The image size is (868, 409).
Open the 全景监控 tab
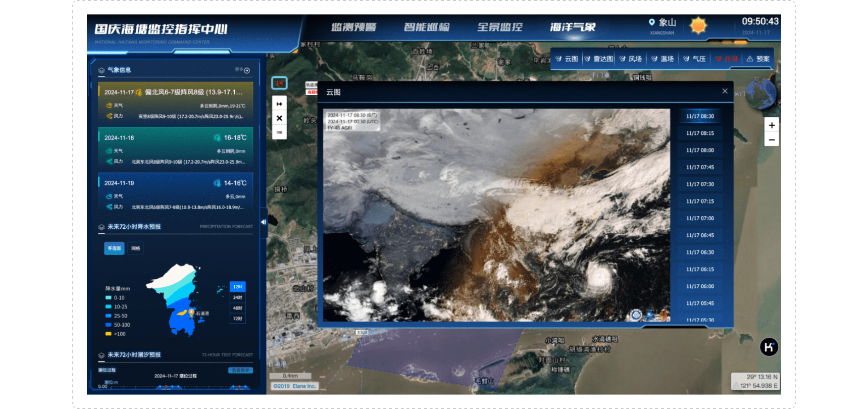499,27
